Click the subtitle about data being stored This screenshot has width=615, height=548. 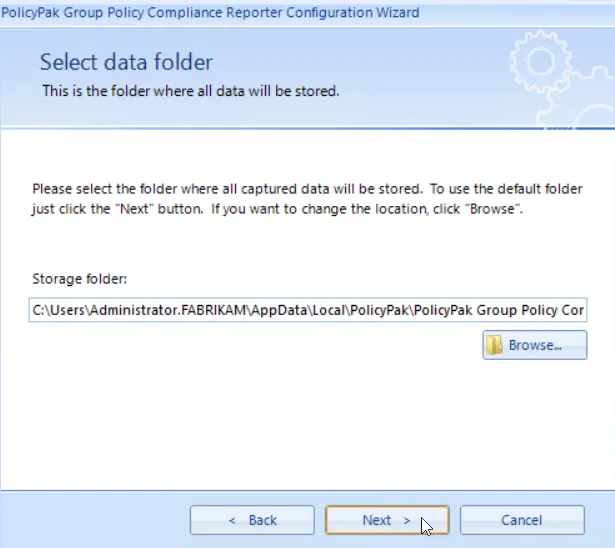[191, 91]
